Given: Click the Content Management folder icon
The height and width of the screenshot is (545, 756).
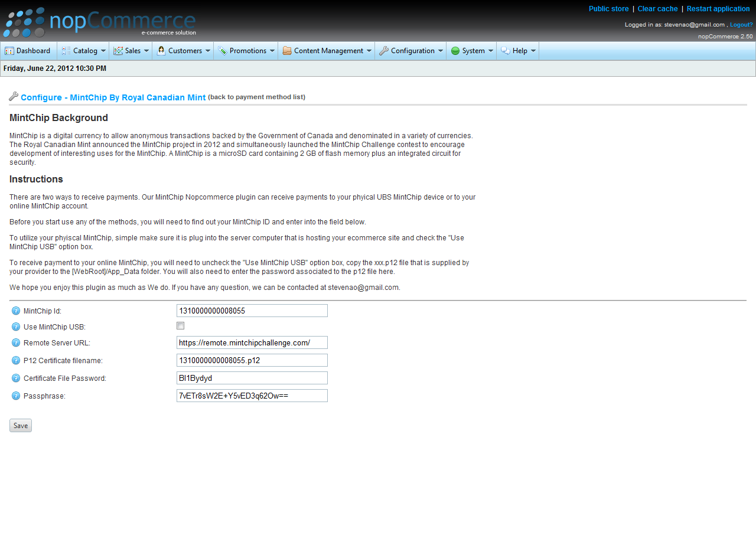Looking at the screenshot, I should pyautogui.click(x=287, y=51).
